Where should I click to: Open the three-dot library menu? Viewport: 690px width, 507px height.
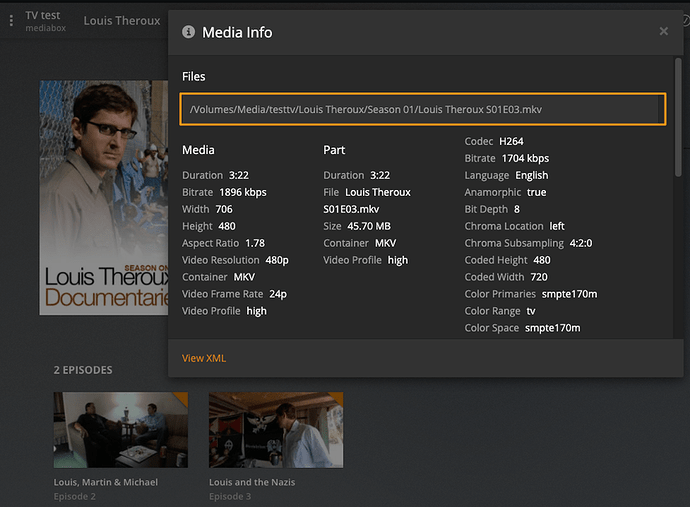pyautogui.click(x=11, y=21)
